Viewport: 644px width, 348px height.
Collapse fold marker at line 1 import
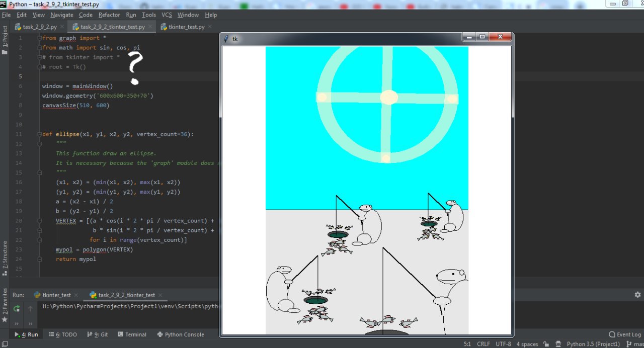click(x=40, y=38)
